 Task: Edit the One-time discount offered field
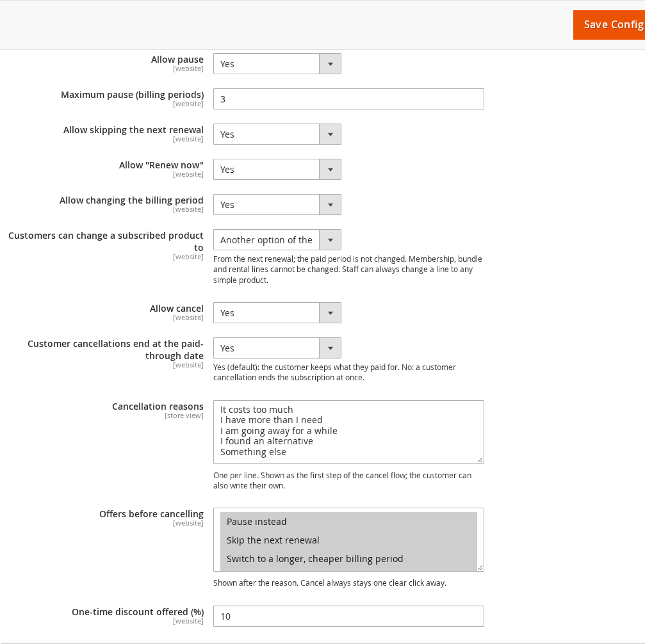(348, 616)
